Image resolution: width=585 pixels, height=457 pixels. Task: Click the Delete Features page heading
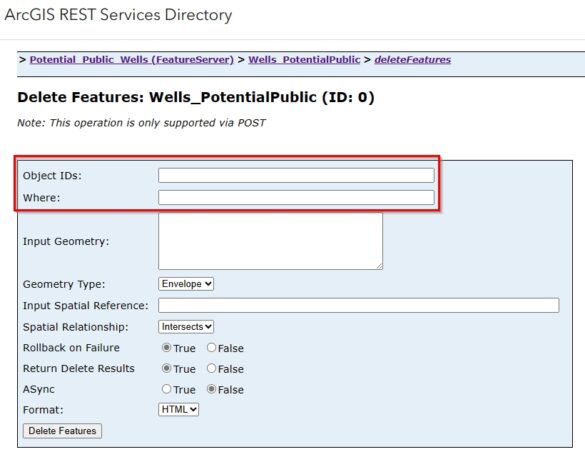pos(196,97)
